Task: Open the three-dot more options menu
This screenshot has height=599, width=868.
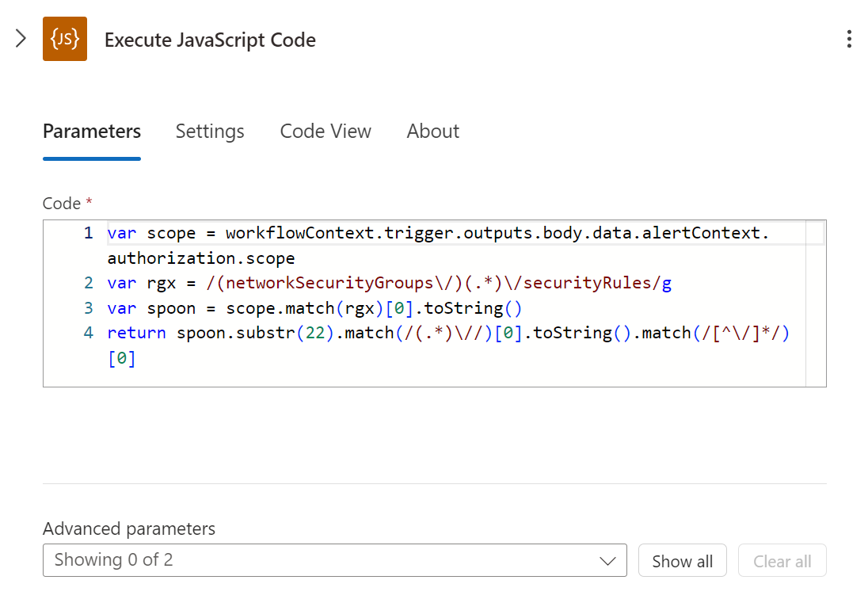Action: click(849, 40)
